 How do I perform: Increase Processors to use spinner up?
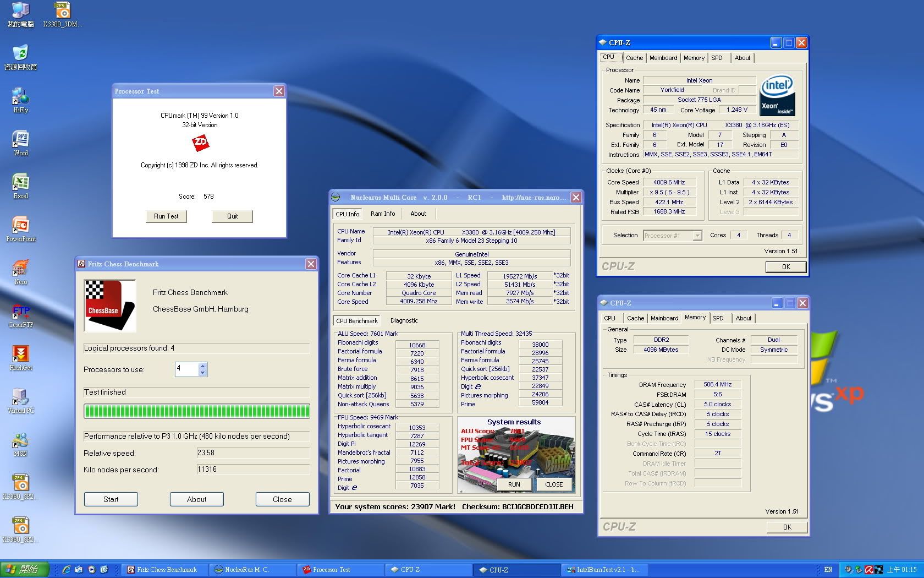203,366
